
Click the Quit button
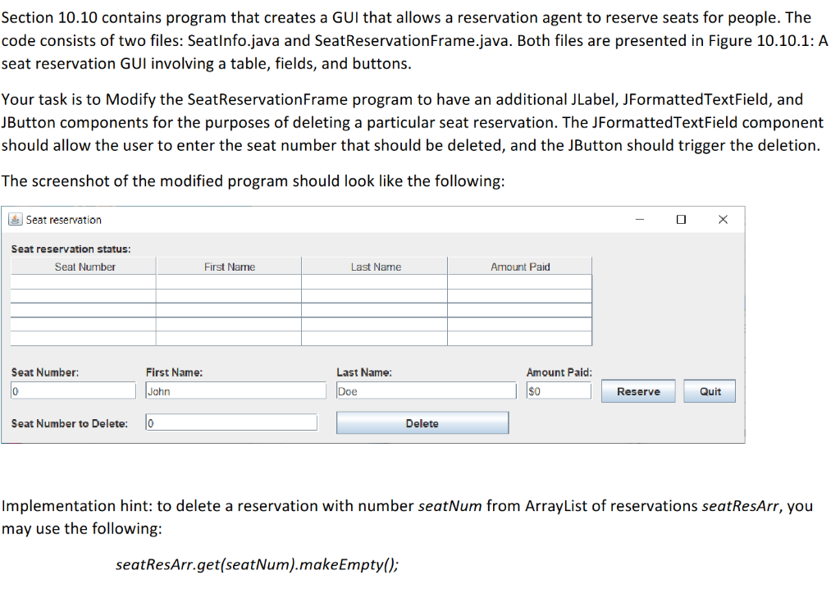[709, 390]
